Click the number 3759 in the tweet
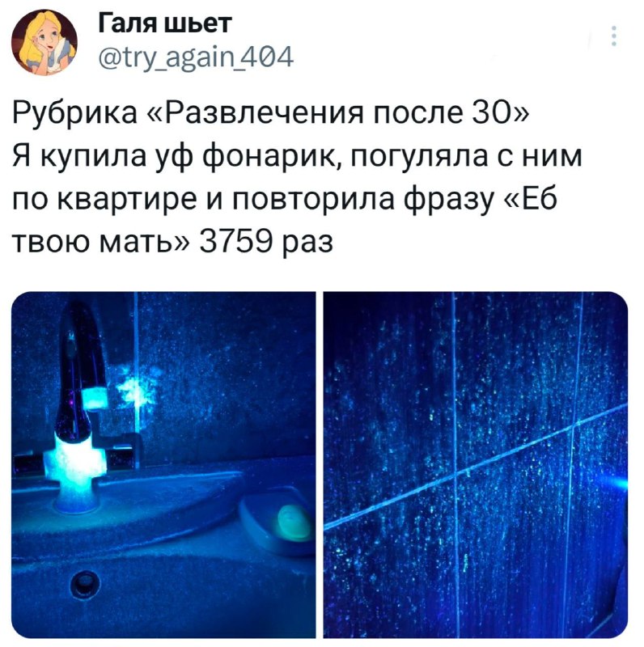644x647 pixels. coord(236,242)
